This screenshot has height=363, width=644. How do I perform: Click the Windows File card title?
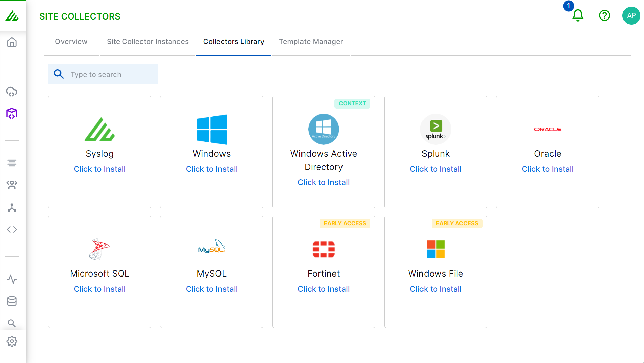pos(436,274)
